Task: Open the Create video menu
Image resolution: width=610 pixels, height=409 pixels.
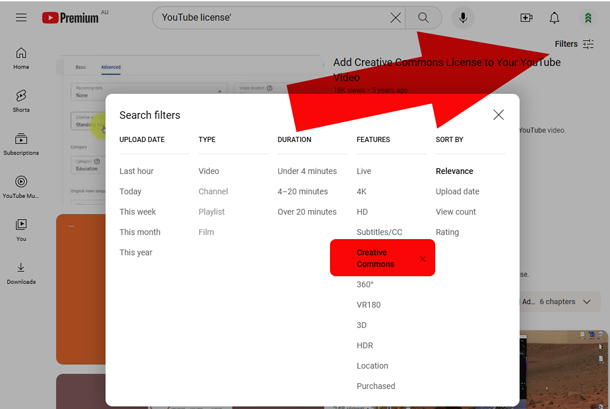Action: pos(526,18)
